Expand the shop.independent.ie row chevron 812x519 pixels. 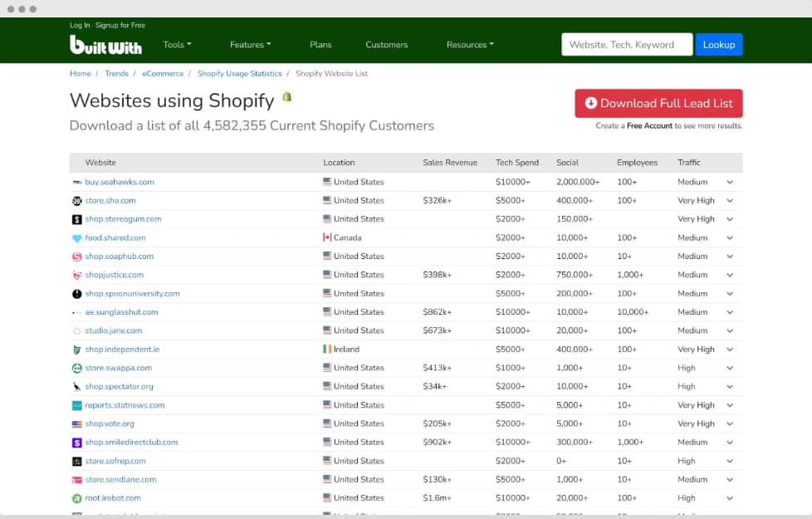[730, 350]
